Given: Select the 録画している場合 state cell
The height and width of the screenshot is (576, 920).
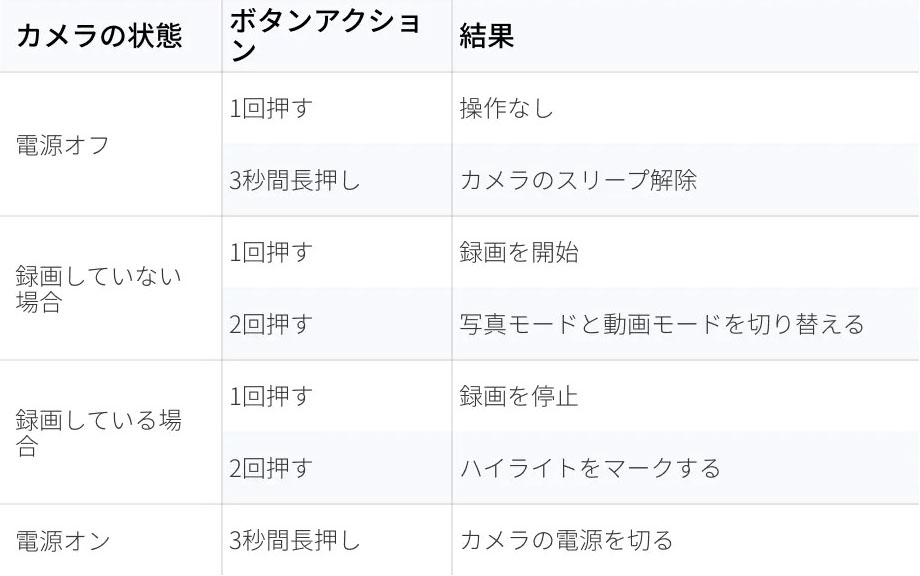Looking at the screenshot, I should tap(99, 433).
